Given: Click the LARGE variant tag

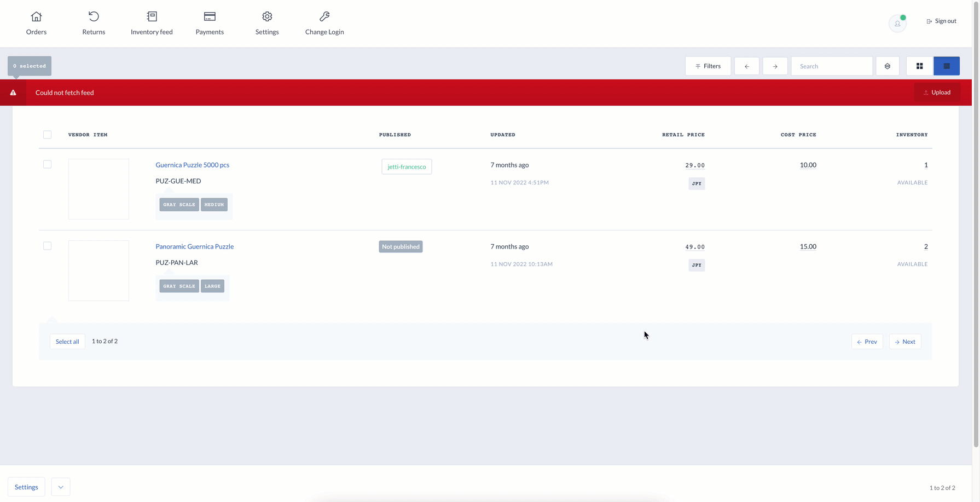Looking at the screenshot, I should pyautogui.click(x=212, y=286).
